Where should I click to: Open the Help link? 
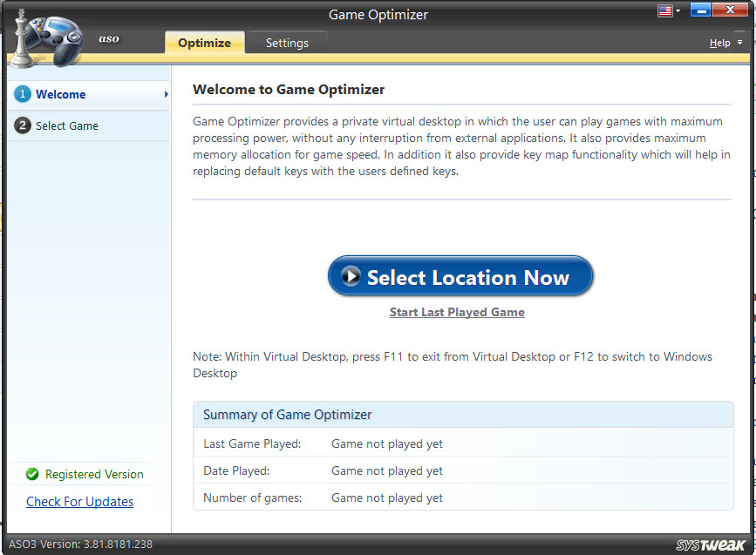[719, 42]
